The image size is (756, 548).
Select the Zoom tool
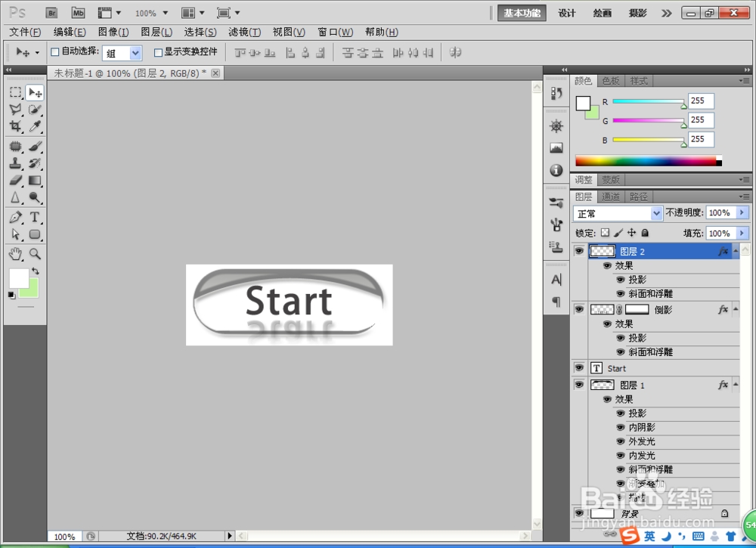point(35,253)
